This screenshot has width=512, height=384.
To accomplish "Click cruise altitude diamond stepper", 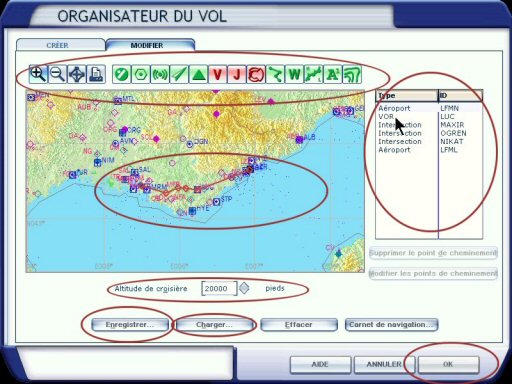I will click(x=244, y=288).
